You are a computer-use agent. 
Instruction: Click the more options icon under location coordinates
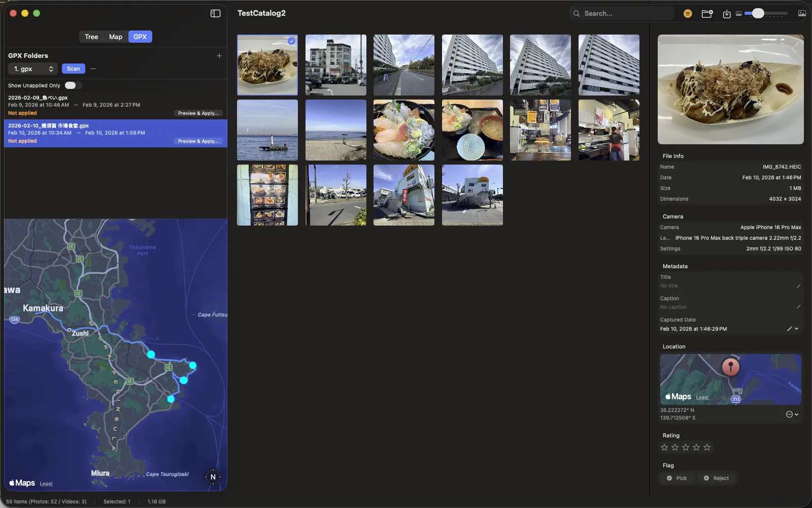[x=789, y=415]
